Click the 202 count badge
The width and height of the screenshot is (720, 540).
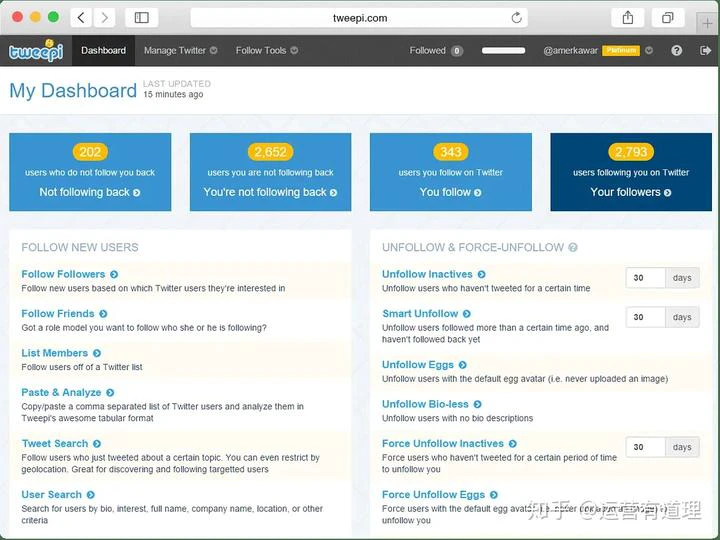(90, 152)
